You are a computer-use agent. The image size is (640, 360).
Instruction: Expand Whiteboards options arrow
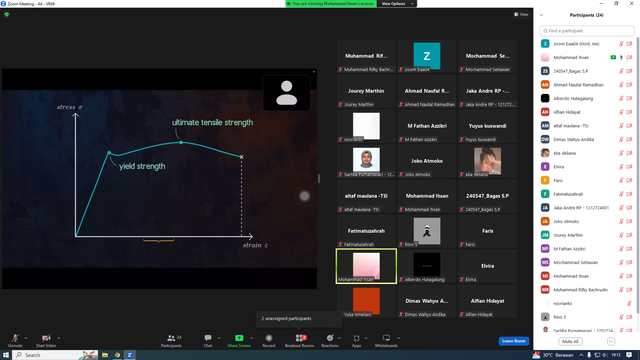[x=398, y=338]
